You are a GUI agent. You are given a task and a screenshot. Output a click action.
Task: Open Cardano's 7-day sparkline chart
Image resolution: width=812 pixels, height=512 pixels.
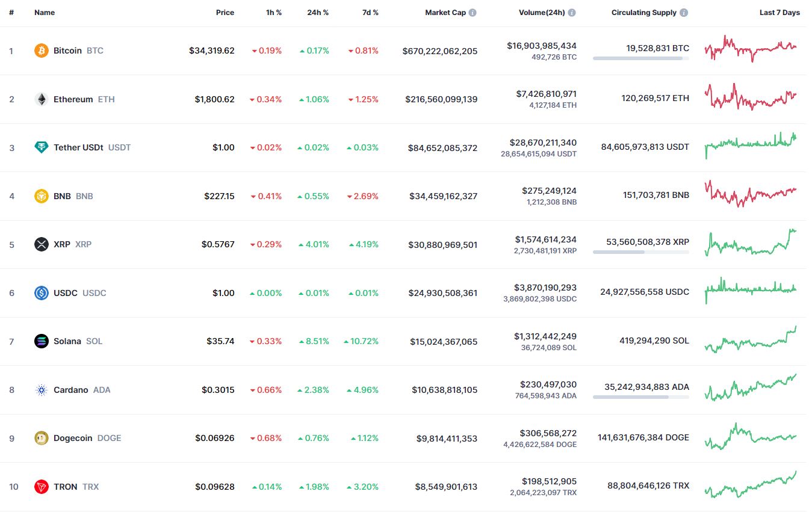click(x=751, y=387)
